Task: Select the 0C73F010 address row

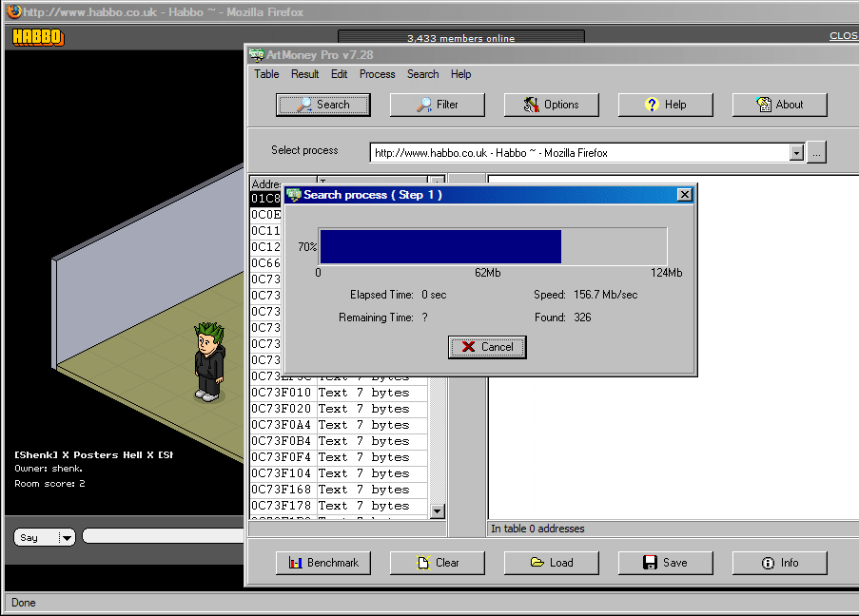Action: pos(339,393)
